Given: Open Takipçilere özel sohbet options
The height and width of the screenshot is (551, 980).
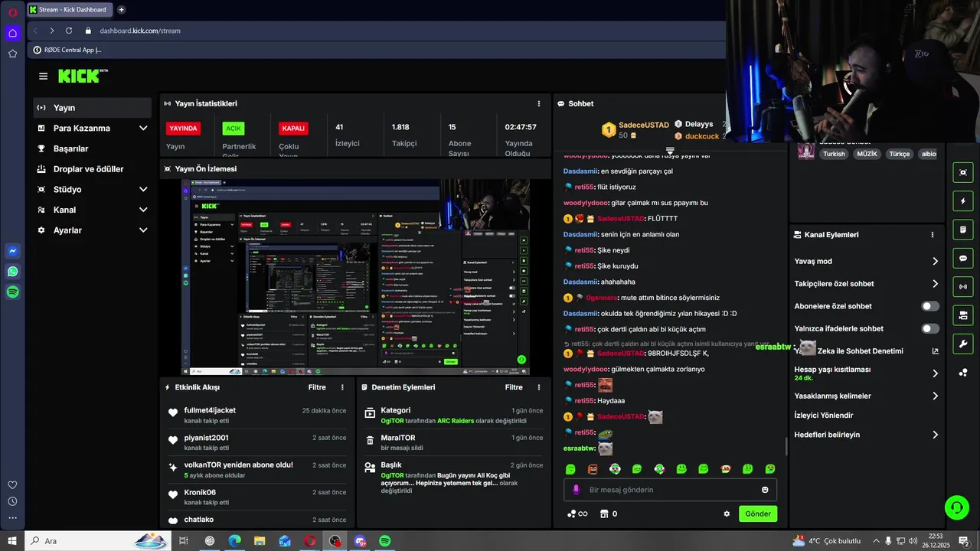Looking at the screenshot, I should tap(935, 284).
